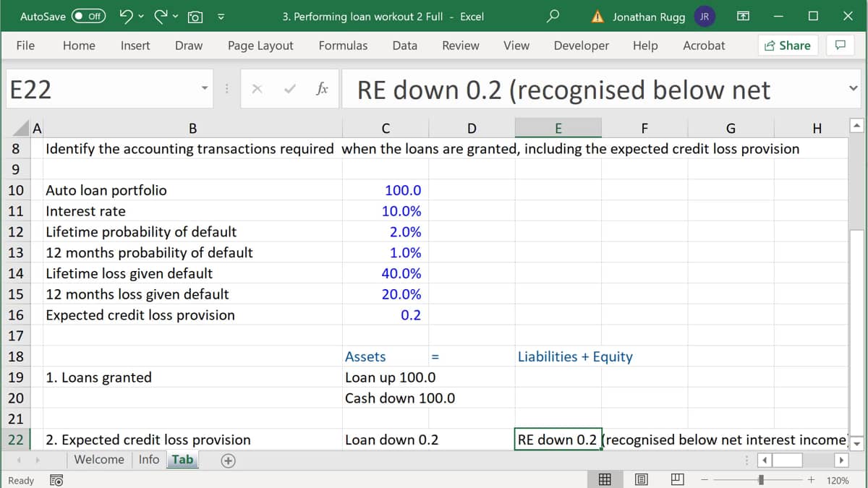Click inside the Name Box showing E22
The width and height of the screenshot is (868, 488).
point(101,89)
